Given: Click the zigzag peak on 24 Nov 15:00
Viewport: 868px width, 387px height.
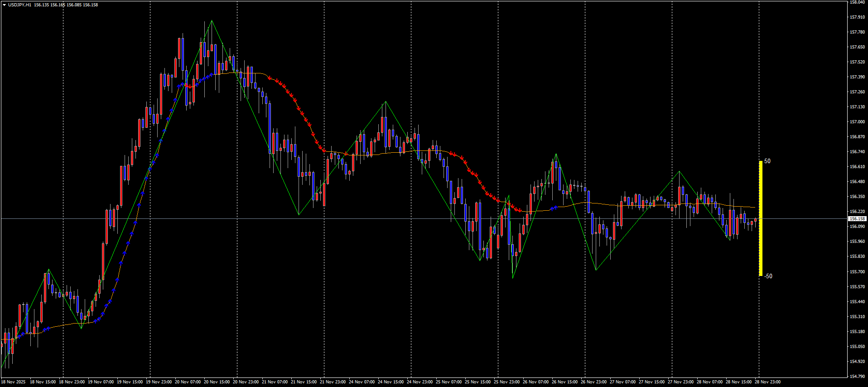Looking at the screenshot, I should pyautogui.click(x=386, y=102).
